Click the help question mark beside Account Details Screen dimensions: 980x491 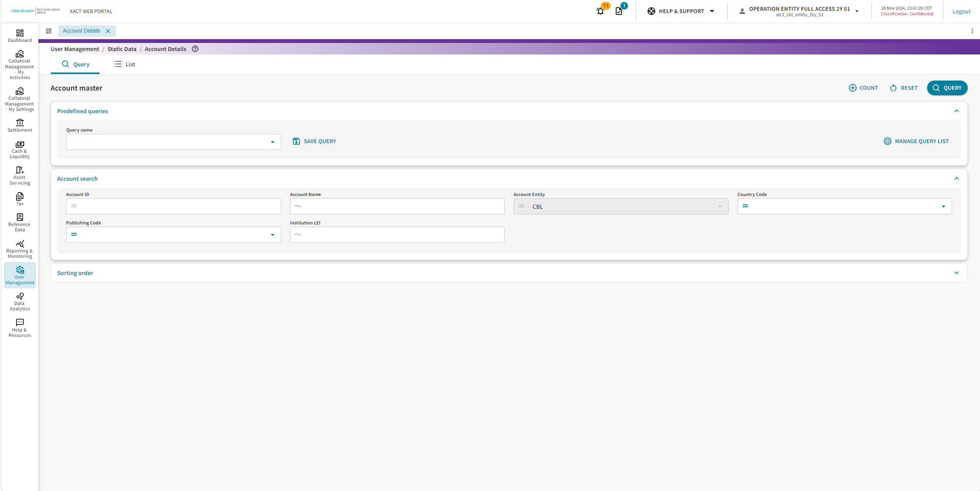click(x=195, y=49)
